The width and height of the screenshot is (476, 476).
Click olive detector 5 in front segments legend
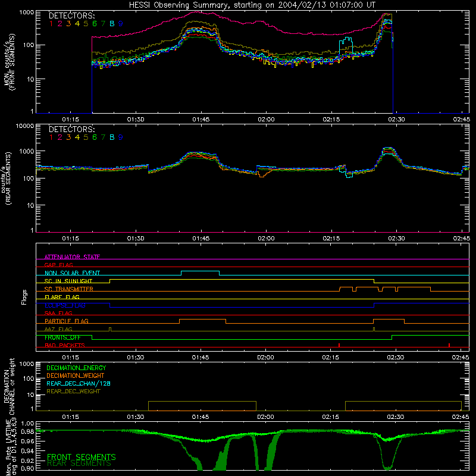(86, 24)
